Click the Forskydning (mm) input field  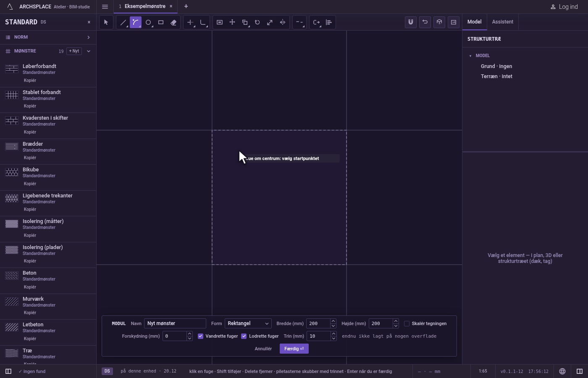pyautogui.click(x=175, y=336)
